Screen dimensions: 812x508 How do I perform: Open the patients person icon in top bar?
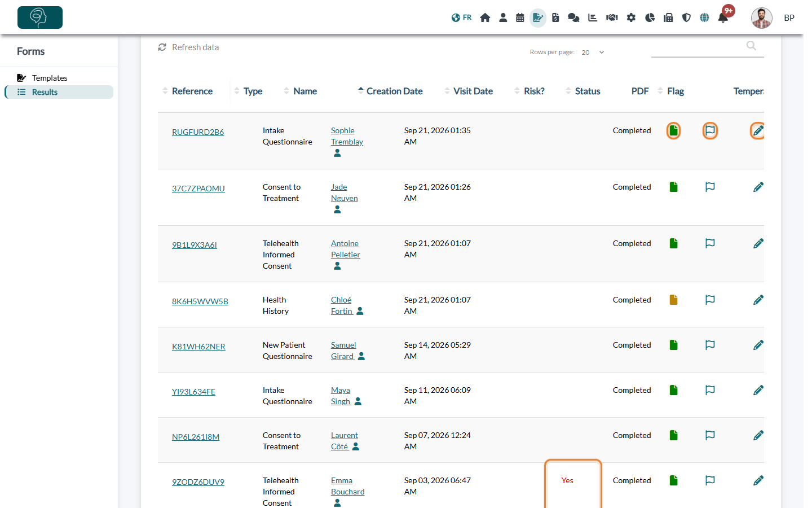pyautogui.click(x=503, y=17)
